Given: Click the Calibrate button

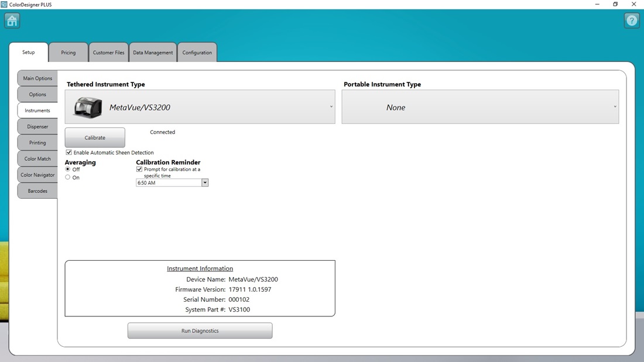Looking at the screenshot, I should tap(95, 137).
